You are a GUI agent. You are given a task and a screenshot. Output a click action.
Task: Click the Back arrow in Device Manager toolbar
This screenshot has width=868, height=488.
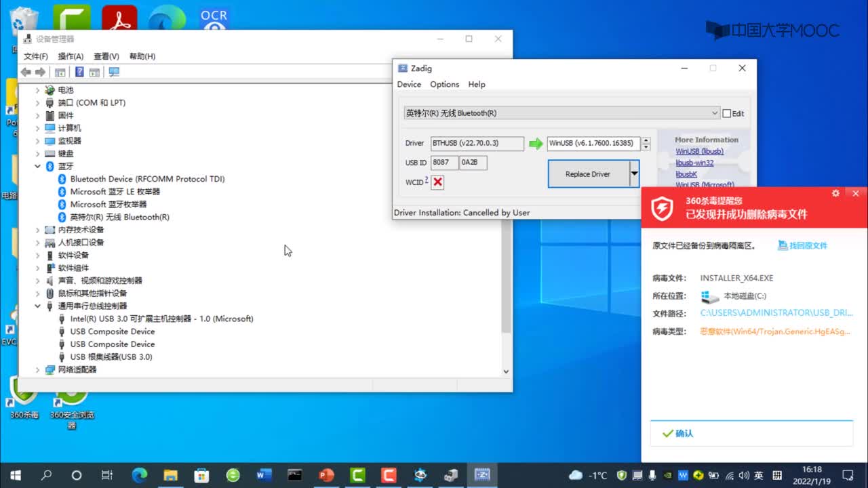pyautogui.click(x=26, y=72)
